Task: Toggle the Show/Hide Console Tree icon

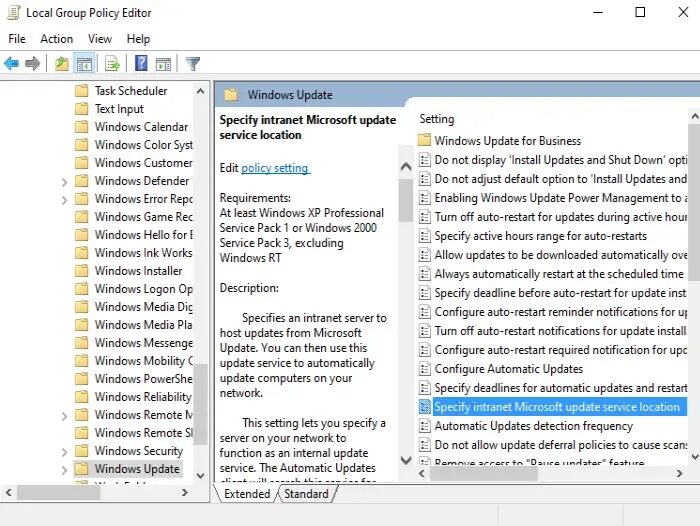Action: coord(84,64)
